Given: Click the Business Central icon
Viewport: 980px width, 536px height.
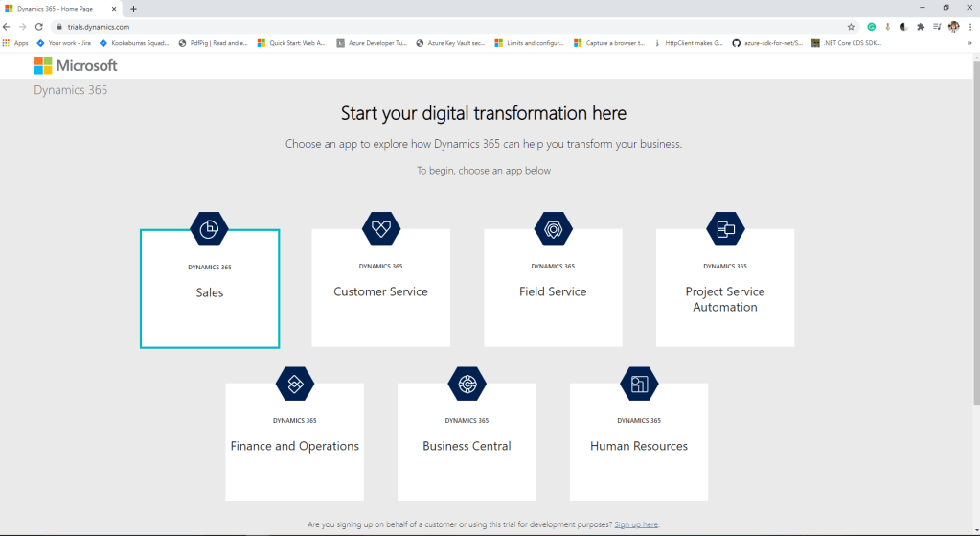Looking at the screenshot, I should click(x=467, y=384).
